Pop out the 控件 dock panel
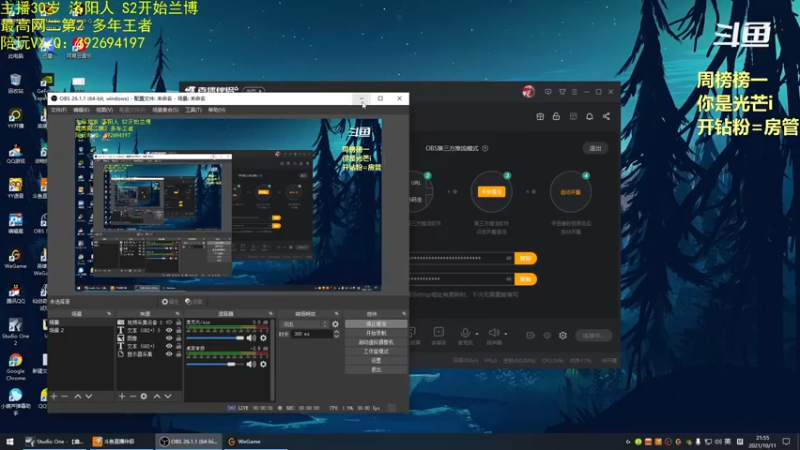The height and width of the screenshot is (450, 800). (x=404, y=314)
